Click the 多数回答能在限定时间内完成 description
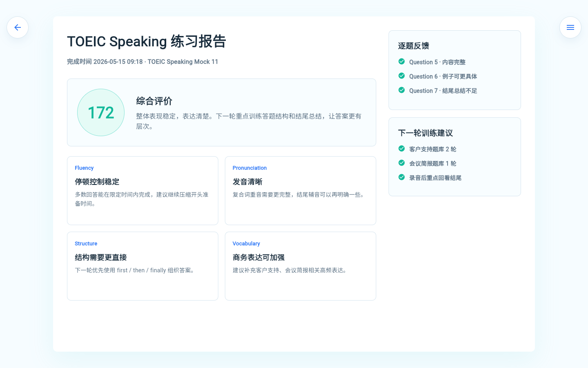The image size is (588, 368). click(x=142, y=199)
